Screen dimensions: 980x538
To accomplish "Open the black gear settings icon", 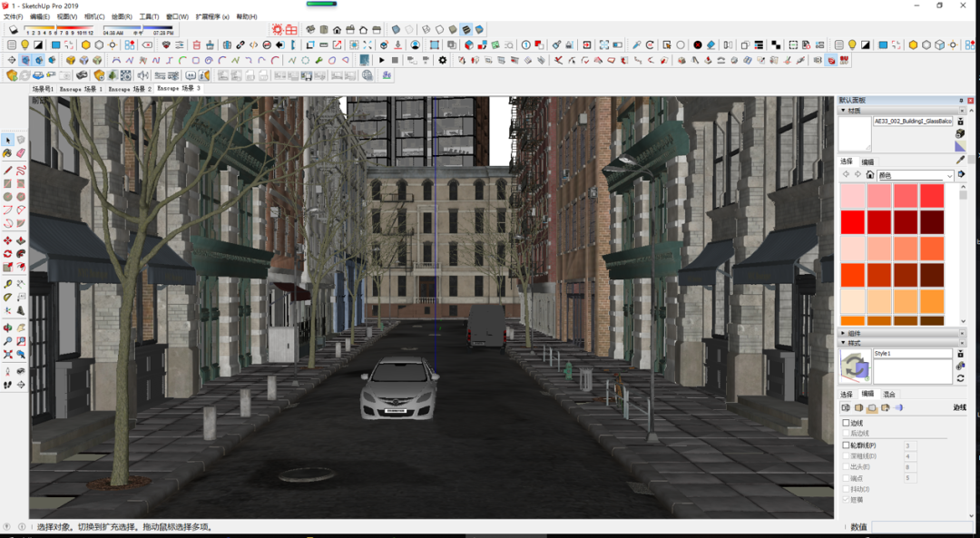I will point(443,60).
